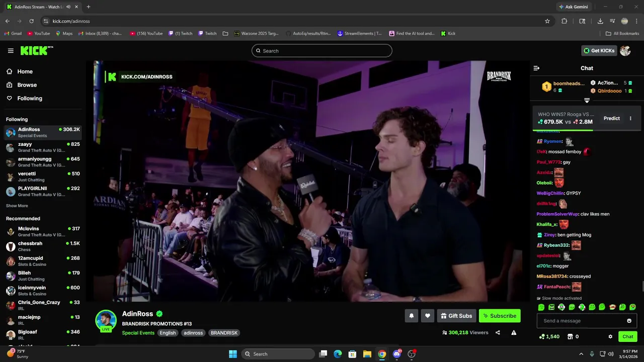Reload the page
The image size is (644, 362).
[x=31, y=21]
